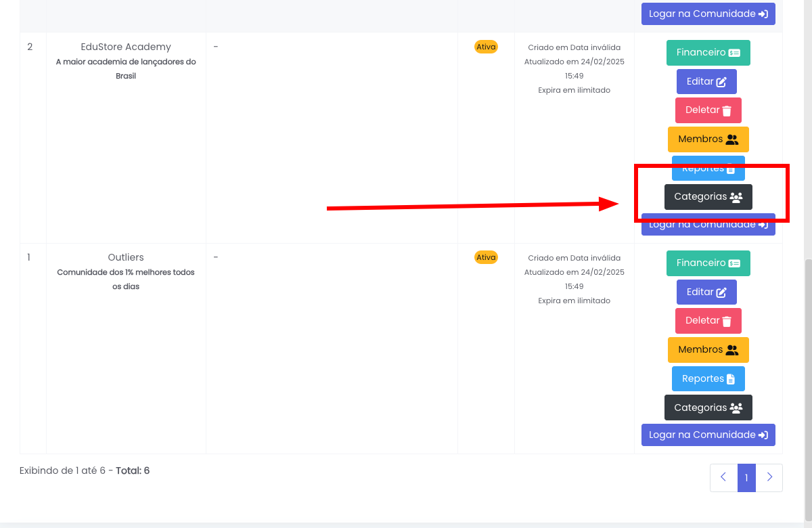This screenshot has height=528, width=812.
Task: Click trash icon in Outliers Deletar button
Action: [x=727, y=321]
